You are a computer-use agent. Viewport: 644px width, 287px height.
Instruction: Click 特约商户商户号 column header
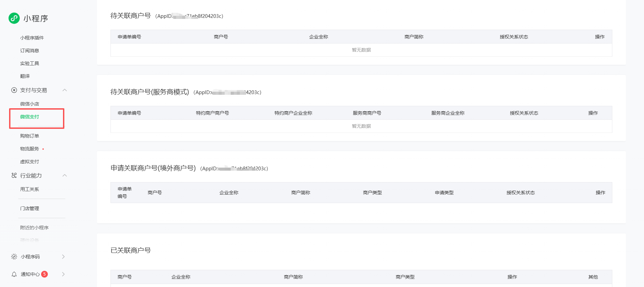pos(213,113)
